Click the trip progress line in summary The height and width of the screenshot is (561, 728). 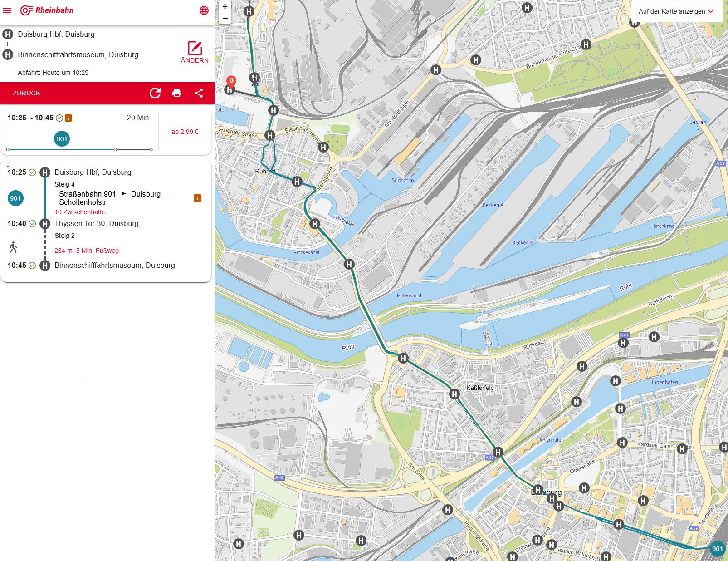point(79,149)
